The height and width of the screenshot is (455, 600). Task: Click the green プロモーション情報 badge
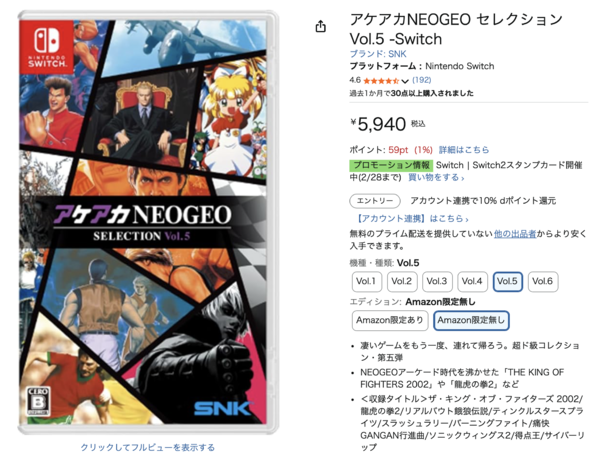(391, 165)
